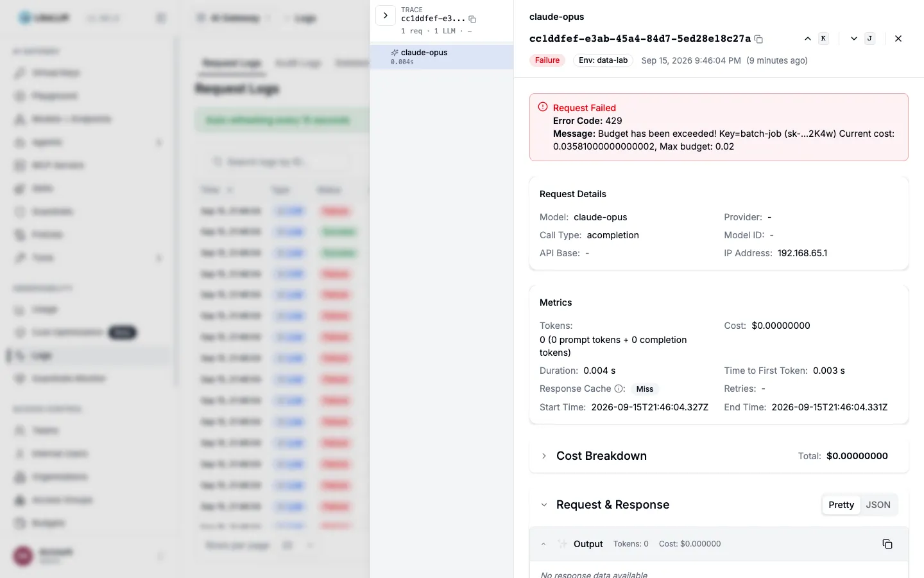Go to the next log with the J arrow
The width and height of the screenshot is (924, 578).
click(854, 39)
